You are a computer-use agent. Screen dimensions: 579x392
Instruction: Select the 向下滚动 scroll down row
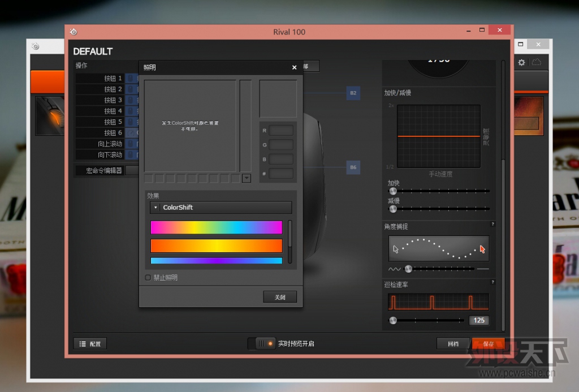[x=107, y=154]
